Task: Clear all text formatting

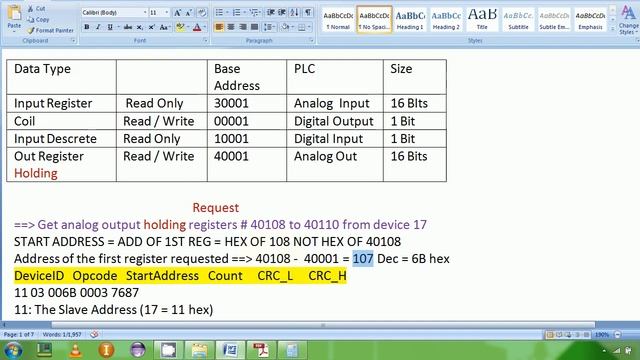Action: tap(202, 13)
